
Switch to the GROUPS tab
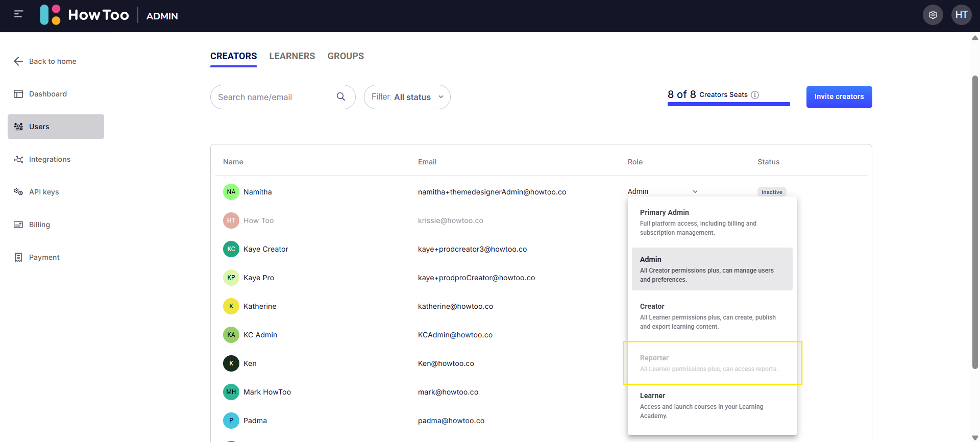346,56
